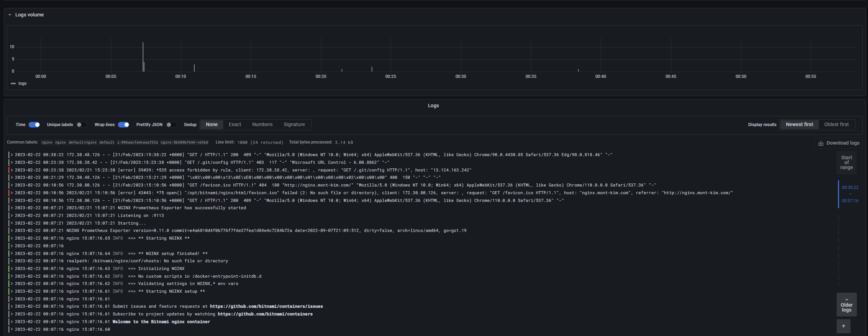
Task: Click the i-096eacfa4ceaaf22a label
Action: (x=137, y=143)
